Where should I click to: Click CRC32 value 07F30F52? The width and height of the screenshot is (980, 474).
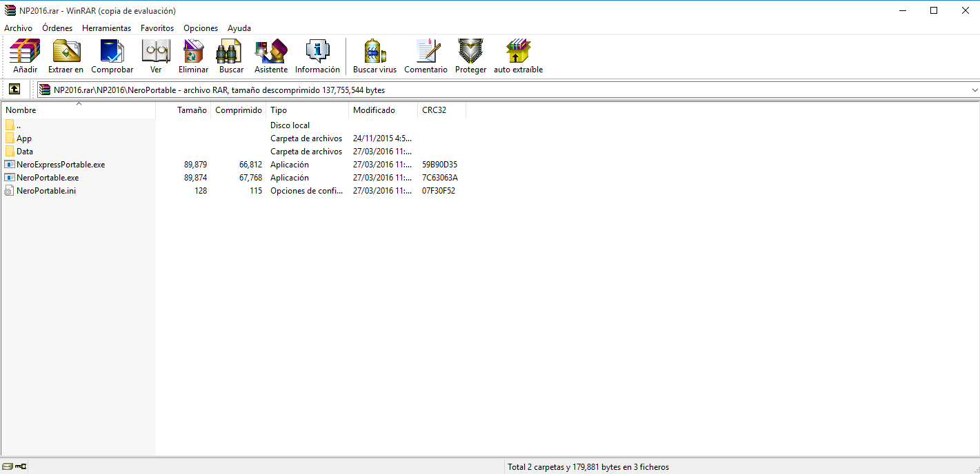[x=439, y=191]
